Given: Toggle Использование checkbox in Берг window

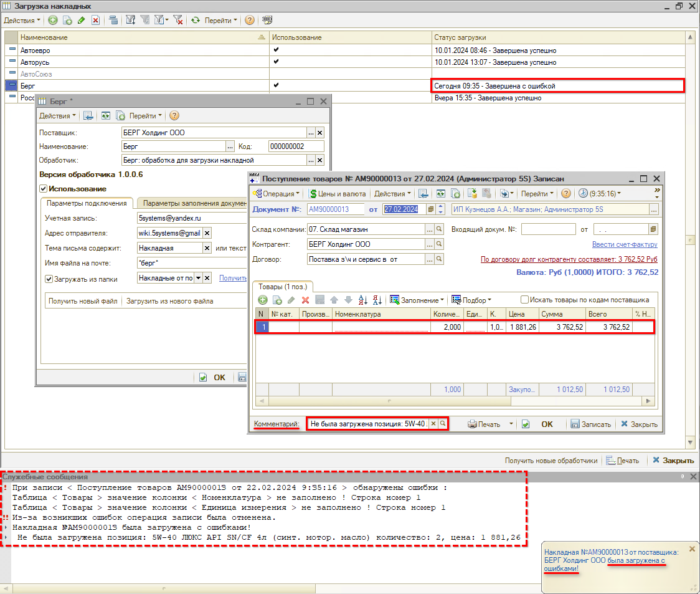Looking at the screenshot, I should click(x=44, y=189).
